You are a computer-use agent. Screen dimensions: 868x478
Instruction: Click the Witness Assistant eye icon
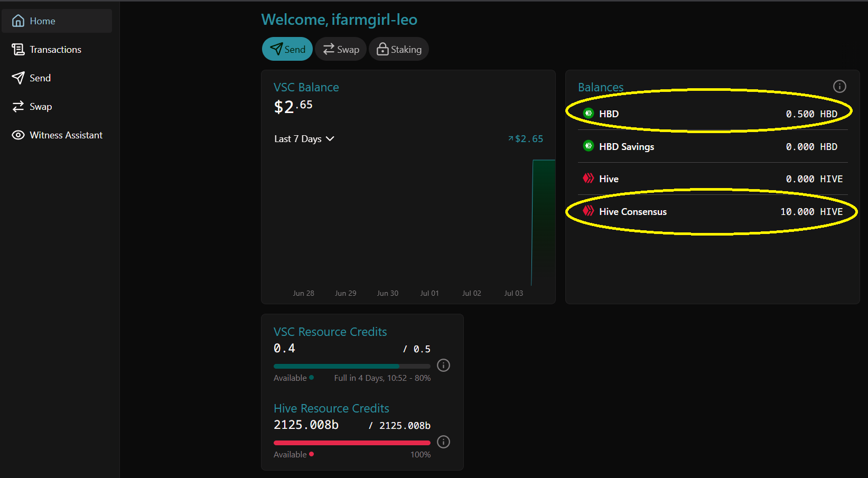pos(18,135)
